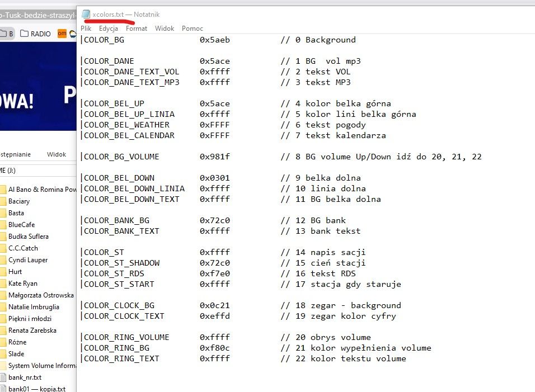Click the comment '// 19 zegar kolor cyfry'
This screenshot has height=392, width=535.
tap(339, 317)
